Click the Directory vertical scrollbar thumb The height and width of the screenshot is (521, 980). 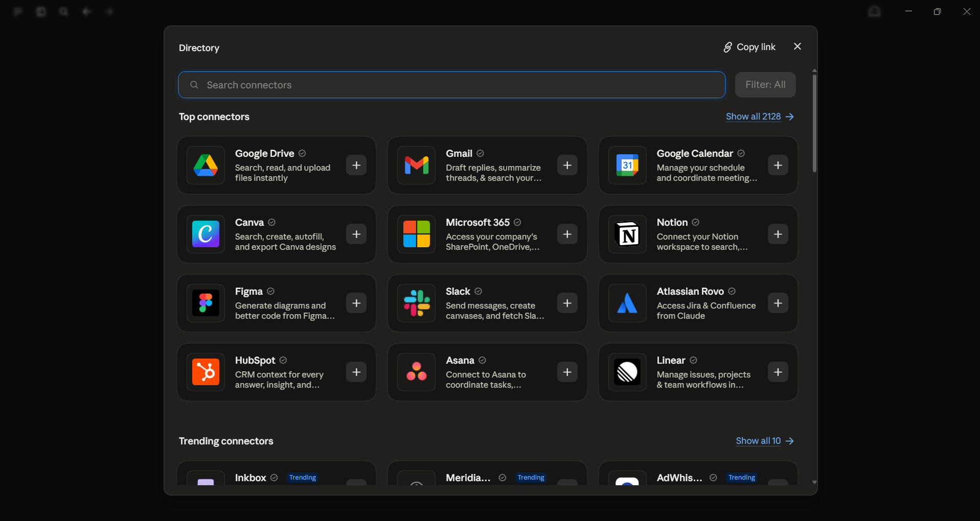814,123
